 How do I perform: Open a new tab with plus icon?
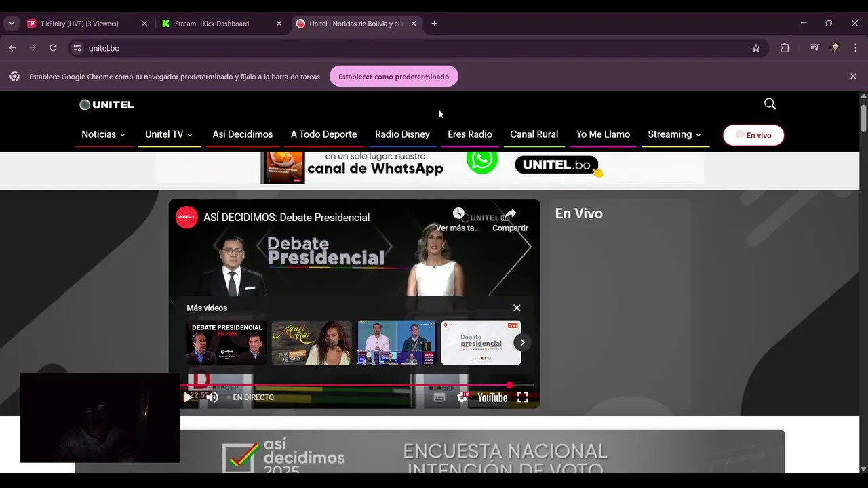(434, 24)
